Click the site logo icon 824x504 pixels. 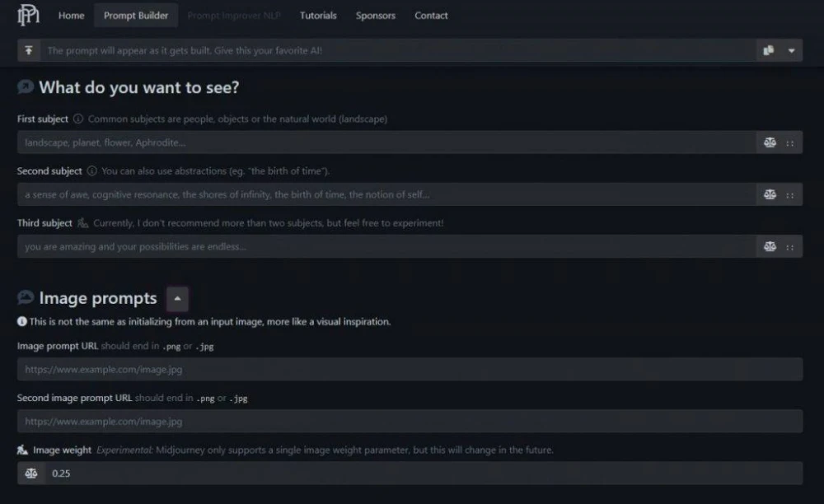click(x=28, y=15)
